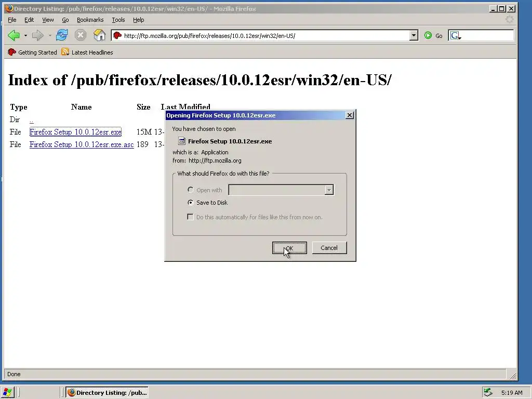
Task: Go to the Home page icon
Action: [x=99, y=35]
